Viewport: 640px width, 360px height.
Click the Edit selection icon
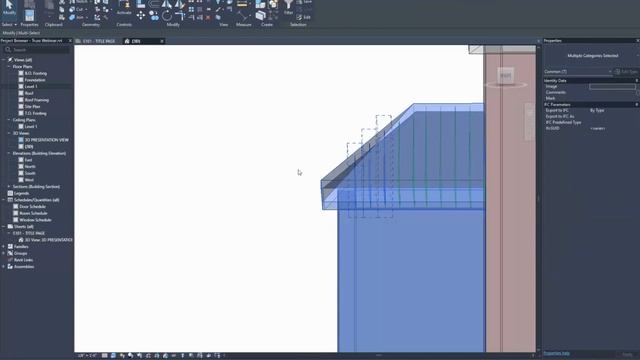tap(304, 17)
